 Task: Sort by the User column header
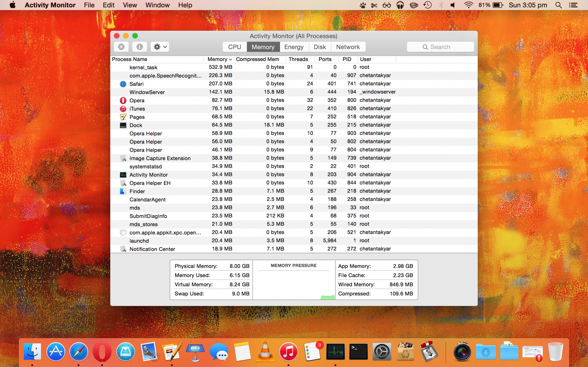click(377, 59)
